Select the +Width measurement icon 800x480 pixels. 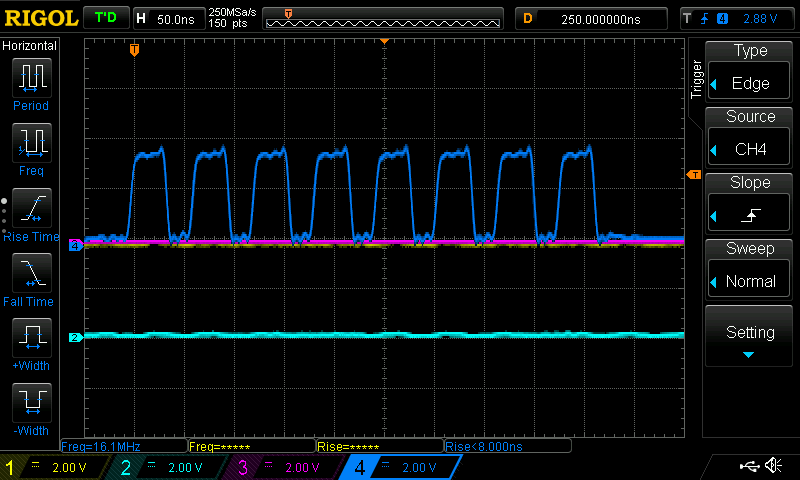coord(32,337)
